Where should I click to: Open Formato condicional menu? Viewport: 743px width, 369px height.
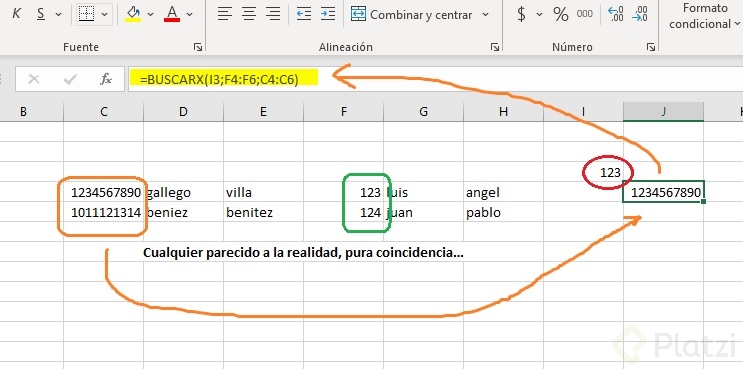pyautogui.click(x=705, y=16)
